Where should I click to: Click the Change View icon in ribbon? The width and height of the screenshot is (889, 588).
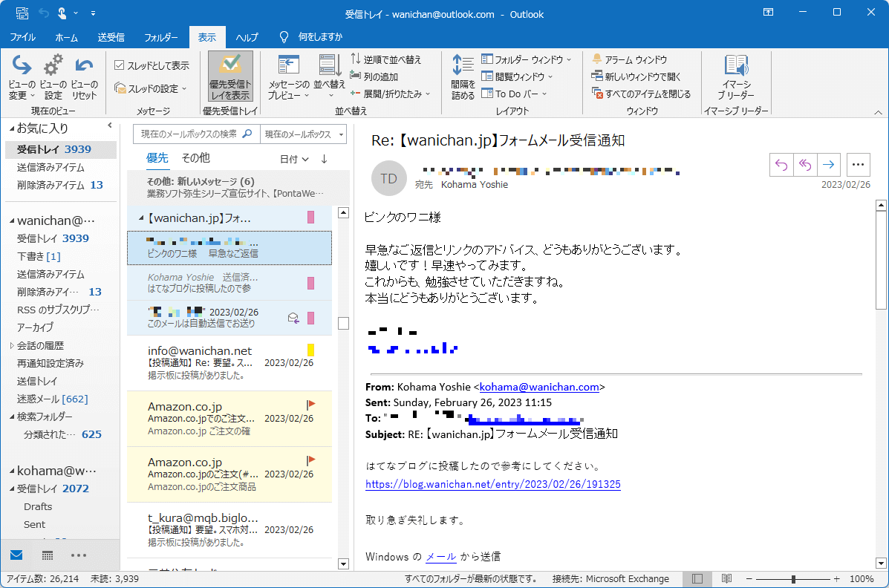point(22,77)
